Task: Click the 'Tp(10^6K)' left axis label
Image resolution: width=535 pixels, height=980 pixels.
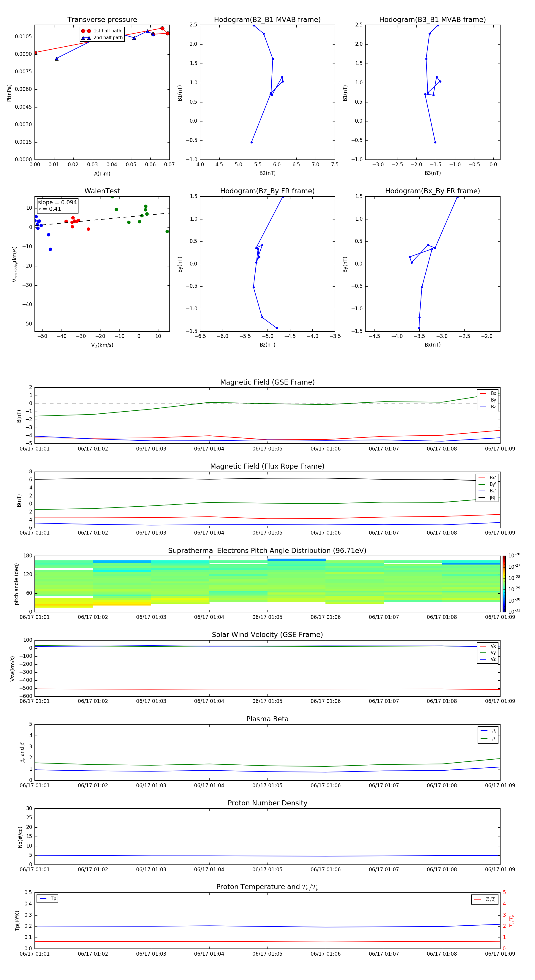Action: [17, 921]
